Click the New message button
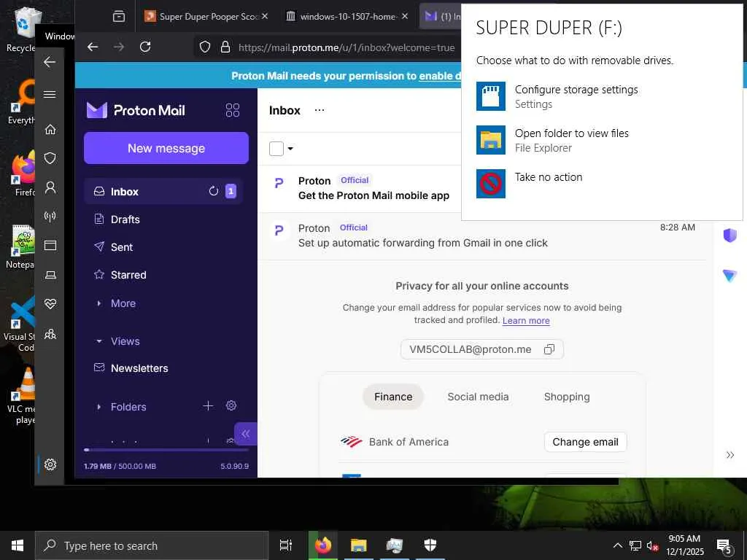747x560 pixels. pos(166,148)
